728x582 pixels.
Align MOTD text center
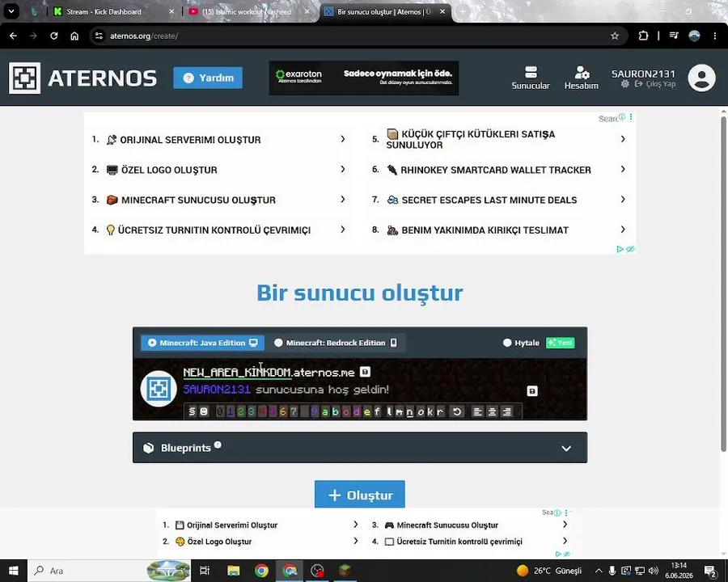coord(492,411)
